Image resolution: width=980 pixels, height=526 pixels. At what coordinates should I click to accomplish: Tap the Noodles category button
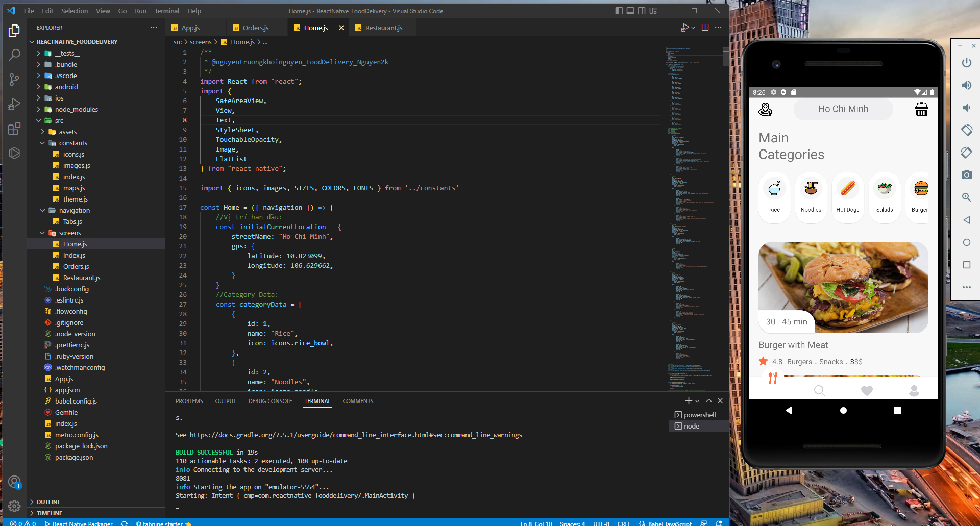point(811,196)
